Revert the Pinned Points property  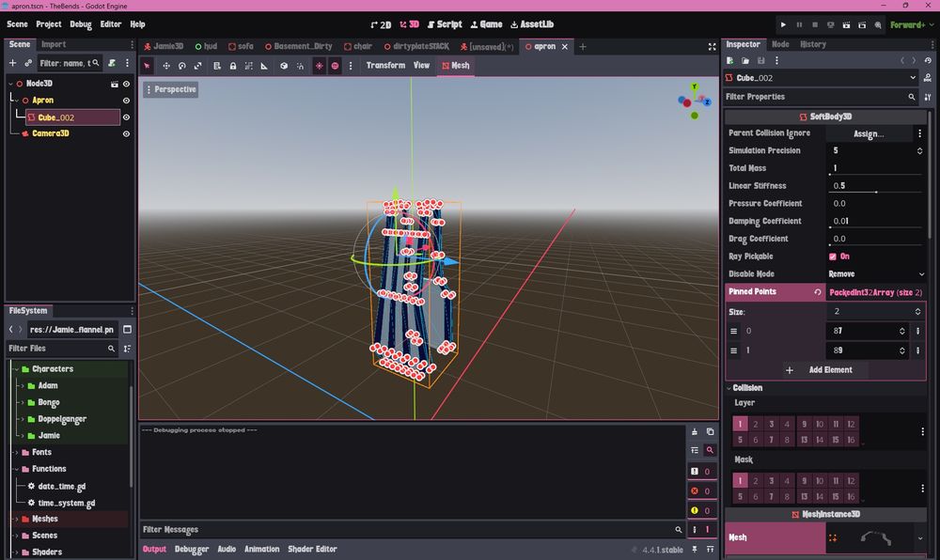[x=817, y=291]
